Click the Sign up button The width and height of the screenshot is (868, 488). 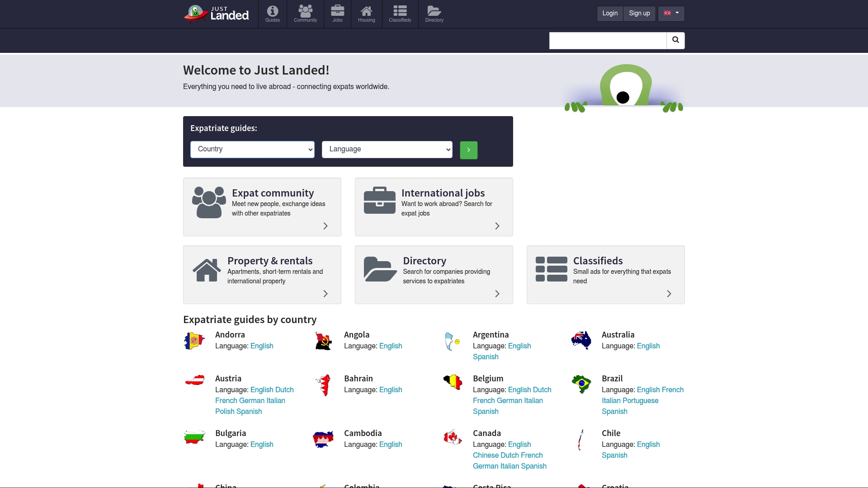639,14
